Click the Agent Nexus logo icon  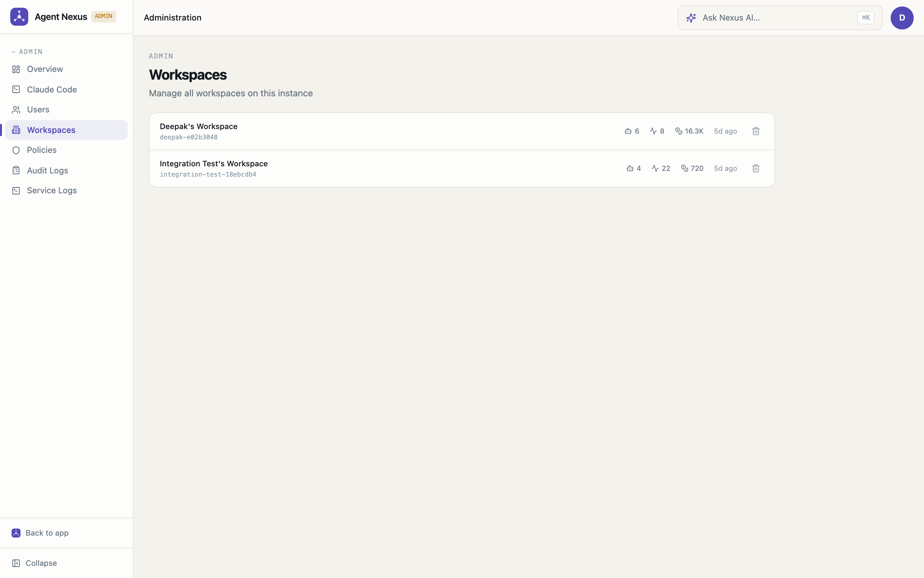(19, 17)
